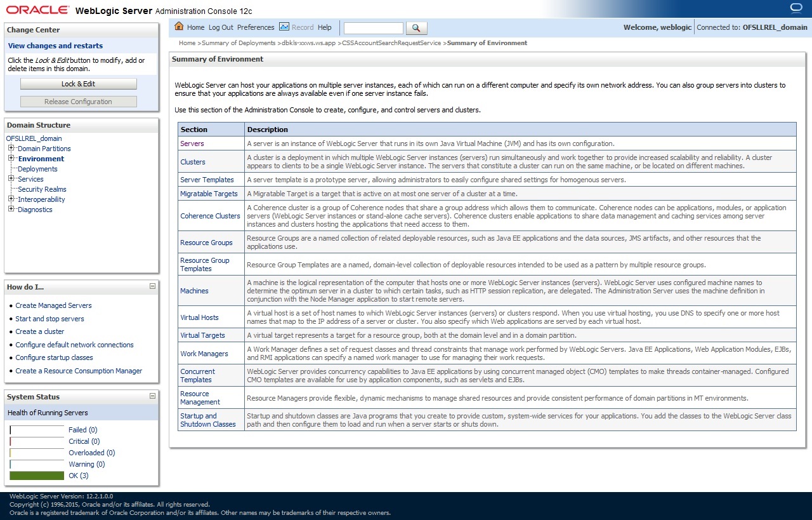Click in the search input field
Image resolution: width=812 pixels, height=520 pixels.
pos(373,28)
